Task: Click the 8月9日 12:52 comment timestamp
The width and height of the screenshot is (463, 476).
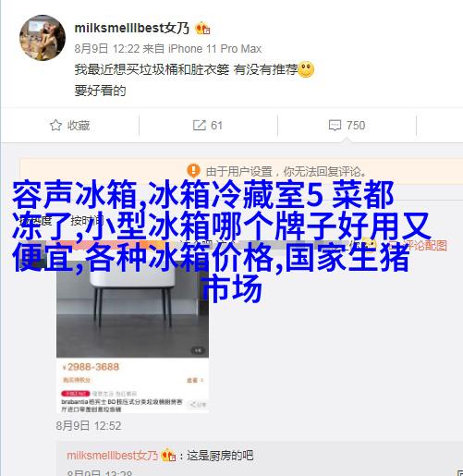Action: click(89, 426)
